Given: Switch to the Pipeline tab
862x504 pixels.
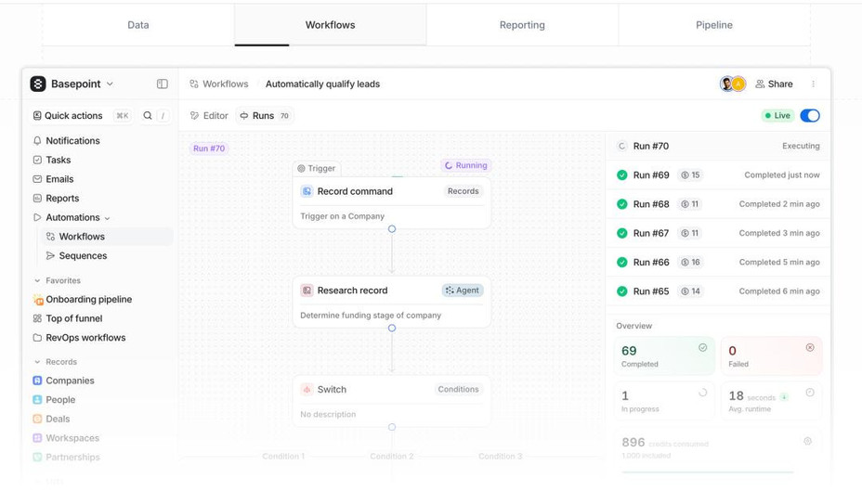Looking at the screenshot, I should 714,25.
